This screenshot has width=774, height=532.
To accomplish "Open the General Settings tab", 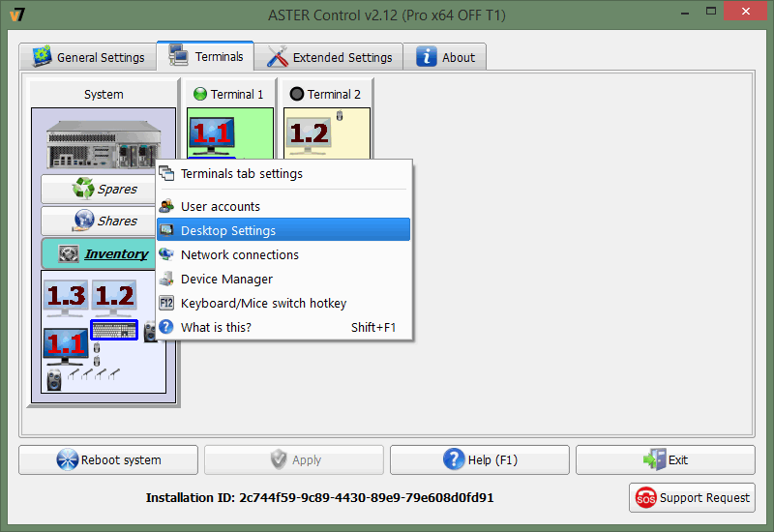I will click(88, 57).
